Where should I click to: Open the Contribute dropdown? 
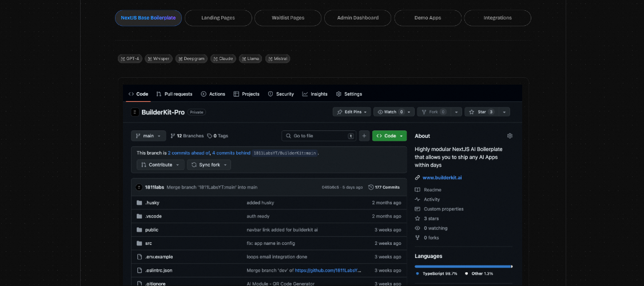(x=161, y=165)
